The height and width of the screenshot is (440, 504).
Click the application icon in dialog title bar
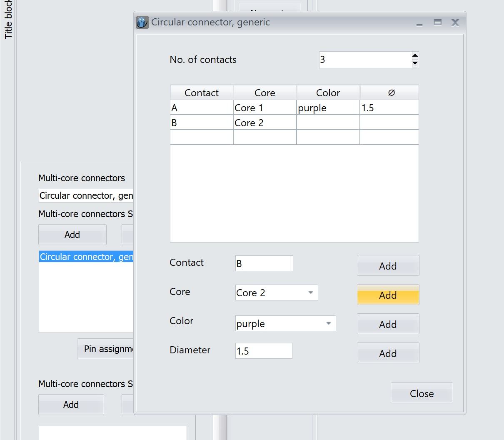click(x=142, y=22)
